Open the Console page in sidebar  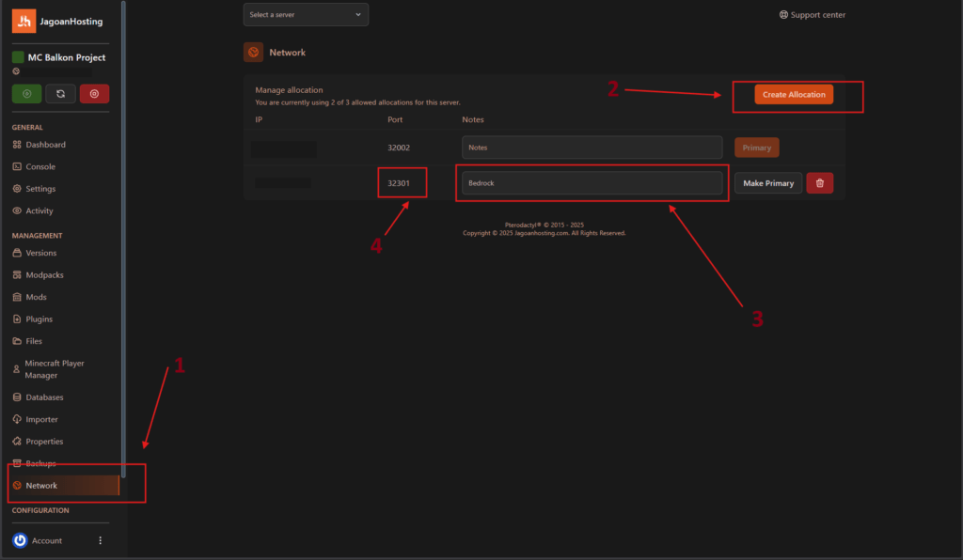[40, 166]
